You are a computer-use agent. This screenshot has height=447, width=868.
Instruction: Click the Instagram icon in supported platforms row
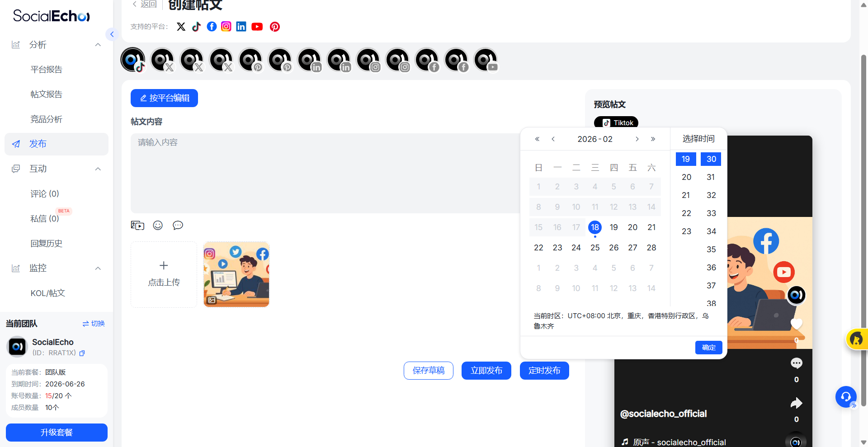pyautogui.click(x=226, y=27)
